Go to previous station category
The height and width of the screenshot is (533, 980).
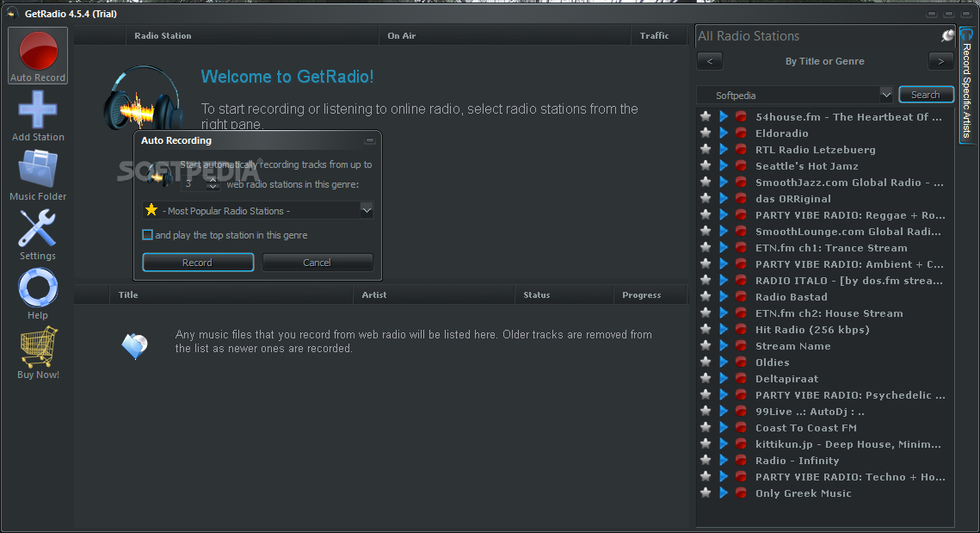(709, 60)
